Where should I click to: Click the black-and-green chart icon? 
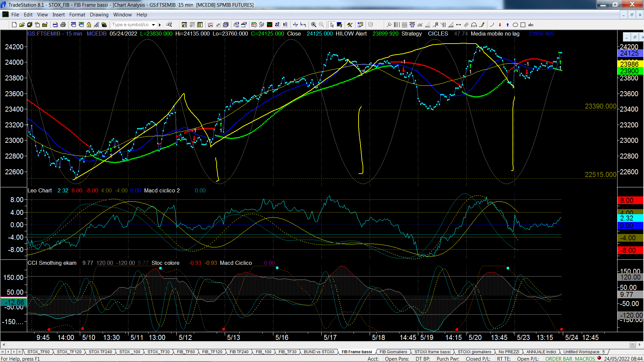pos(270,25)
